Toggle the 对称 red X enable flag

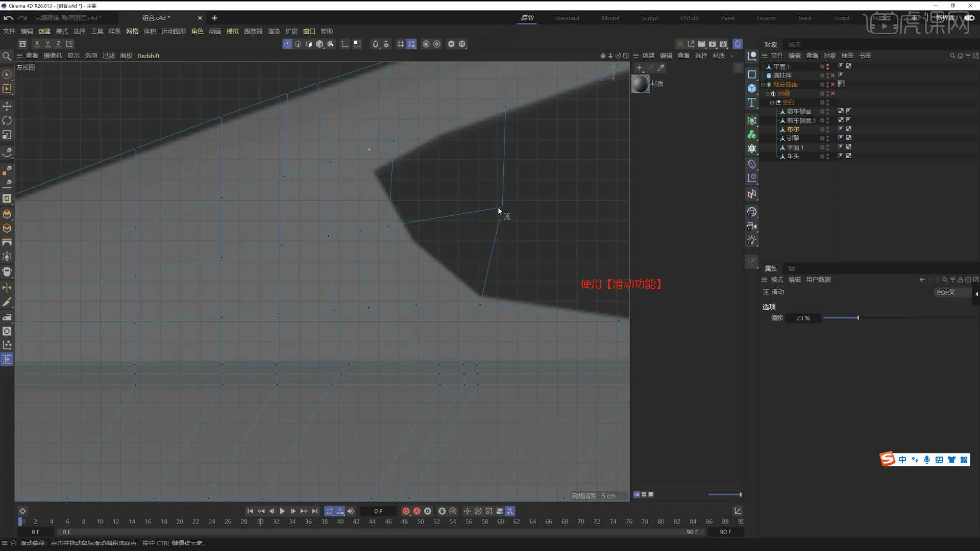tap(833, 93)
